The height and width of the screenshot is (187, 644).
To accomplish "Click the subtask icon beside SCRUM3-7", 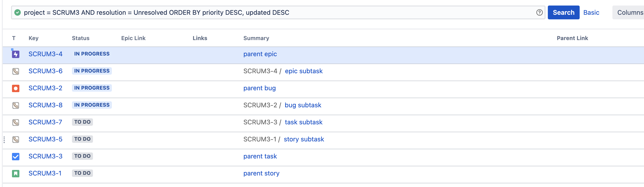I will [15, 122].
